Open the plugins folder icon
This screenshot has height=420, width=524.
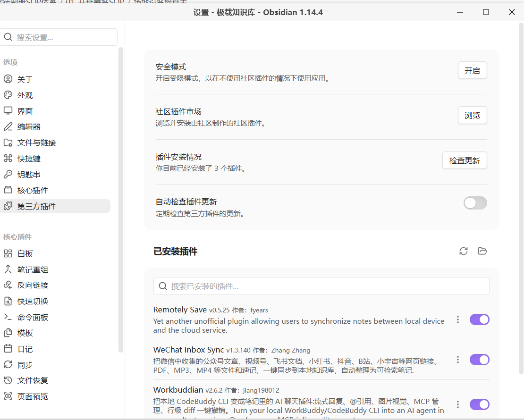(x=482, y=251)
